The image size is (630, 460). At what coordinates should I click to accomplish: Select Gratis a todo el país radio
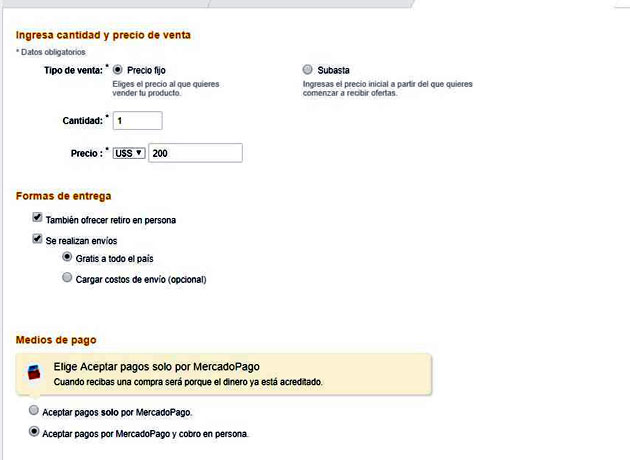(x=67, y=257)
